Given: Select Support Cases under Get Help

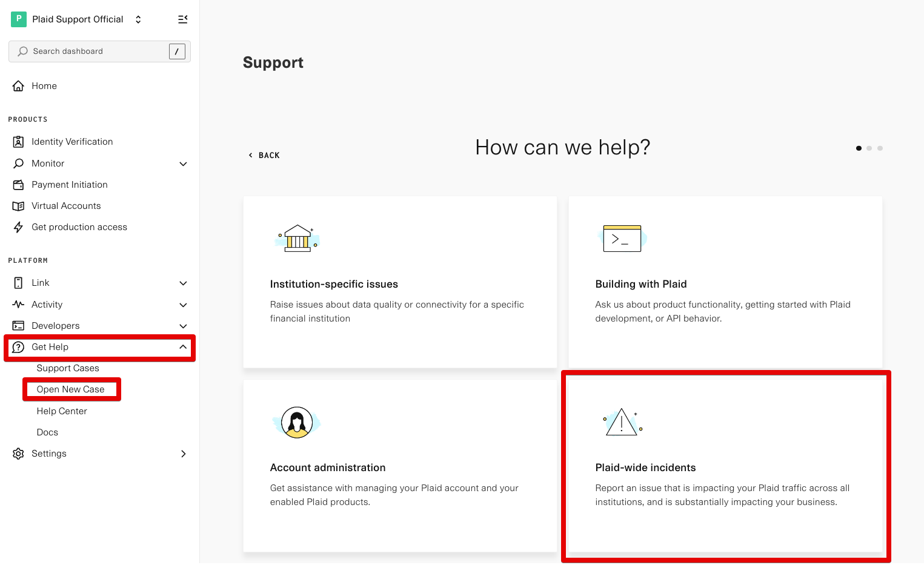Looking at the screenshot, I should click(x=68, y=368).
